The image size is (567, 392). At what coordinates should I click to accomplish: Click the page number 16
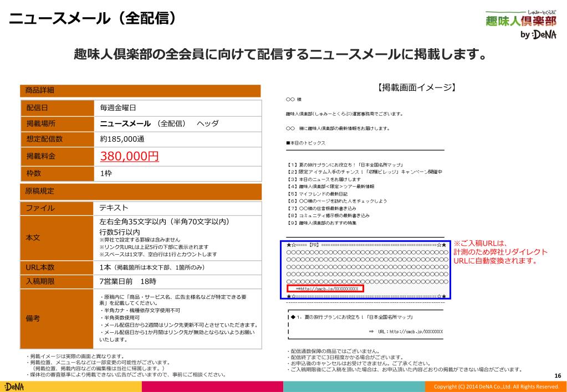[558, 376]
